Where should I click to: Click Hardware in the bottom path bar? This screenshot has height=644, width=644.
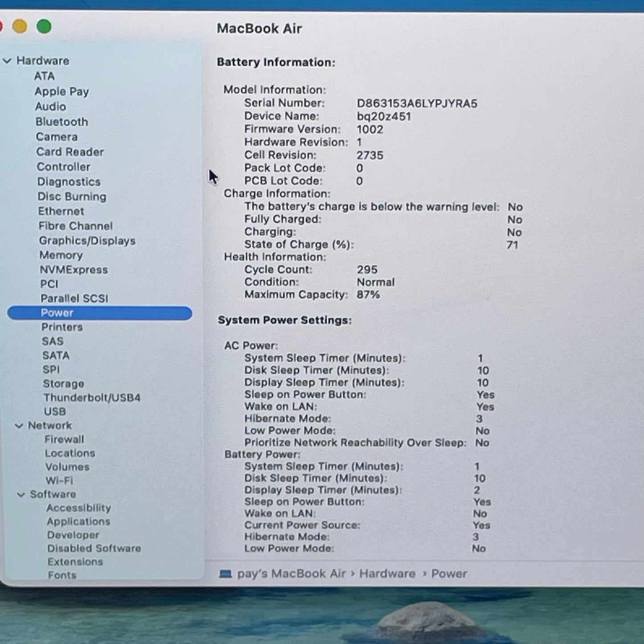[x=387, y=574]
